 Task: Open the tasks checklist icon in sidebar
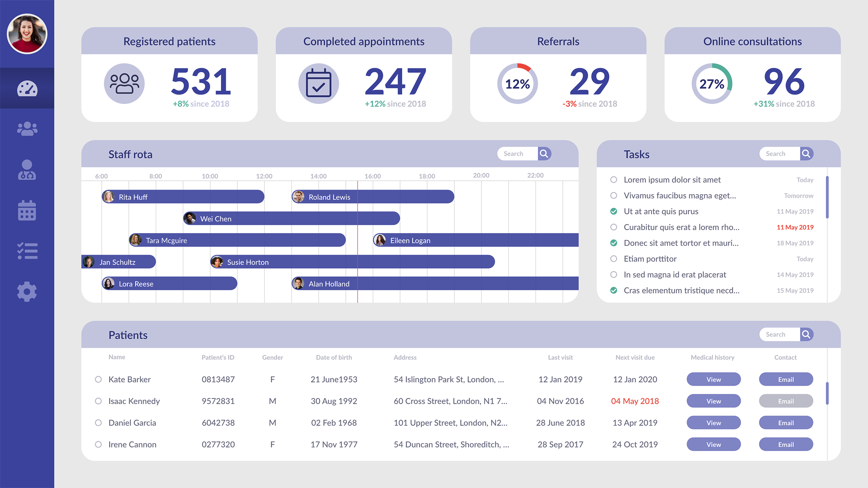pos(27,251)
